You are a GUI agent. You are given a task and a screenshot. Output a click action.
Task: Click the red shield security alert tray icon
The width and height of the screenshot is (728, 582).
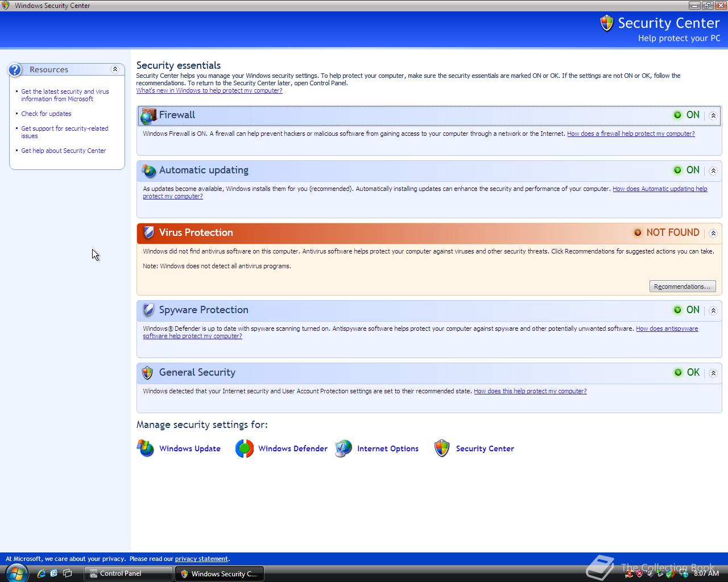639,573
